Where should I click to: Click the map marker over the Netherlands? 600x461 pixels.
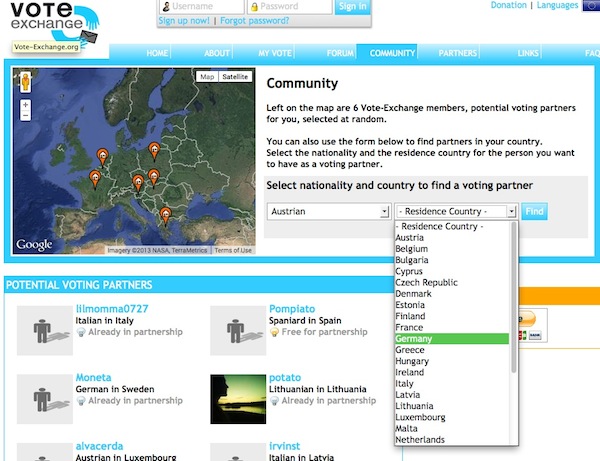[102, 157]
